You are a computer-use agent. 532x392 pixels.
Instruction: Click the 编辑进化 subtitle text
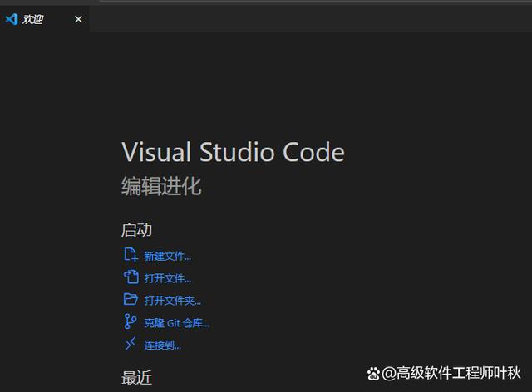coord(161,186)
